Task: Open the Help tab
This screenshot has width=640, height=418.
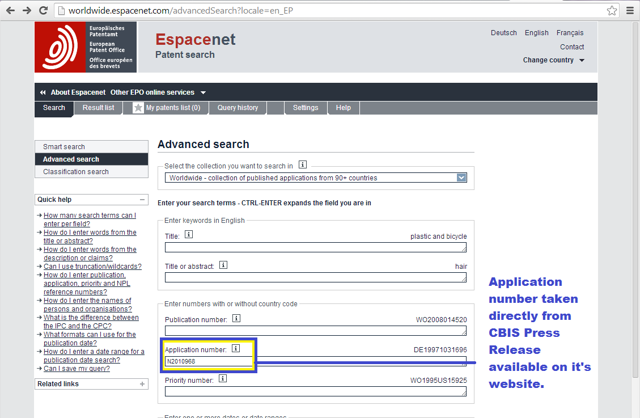Action: (x=343, y=108)
